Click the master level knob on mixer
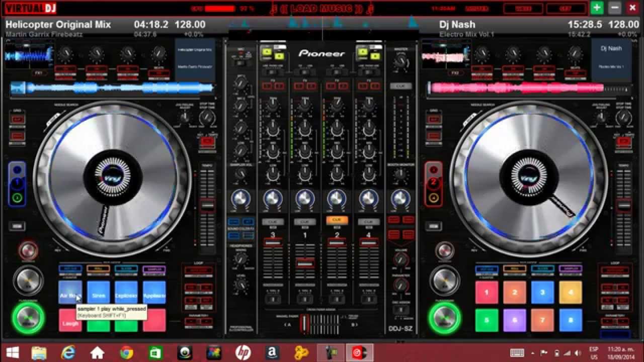 401,62
